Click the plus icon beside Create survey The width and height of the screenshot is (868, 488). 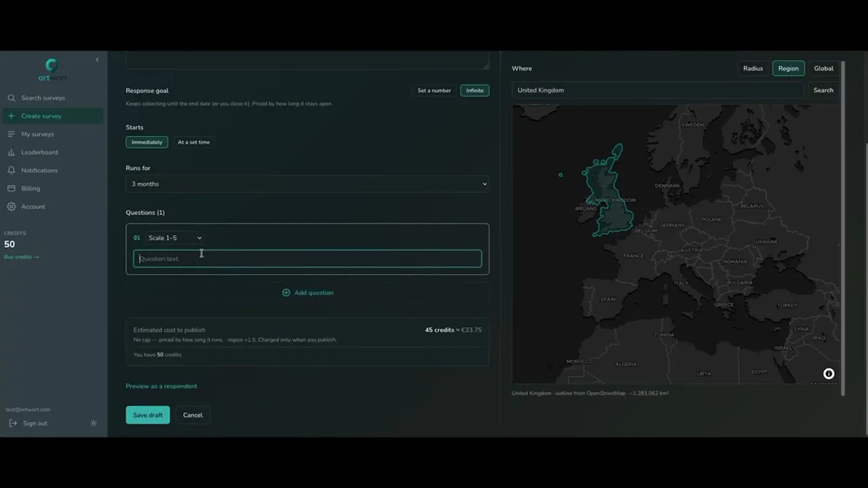[x=11, y=116]
